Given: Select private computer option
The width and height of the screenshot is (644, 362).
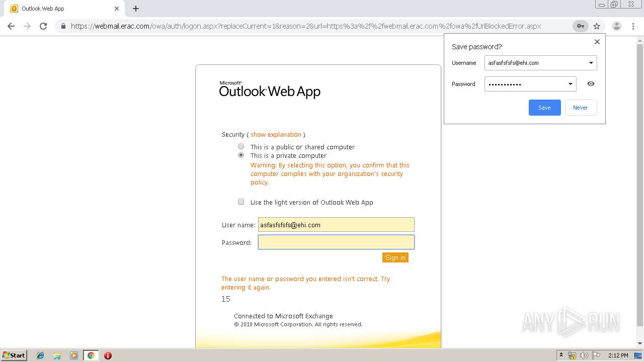Looking at the screenshot, I should click(x=241, y=155).
